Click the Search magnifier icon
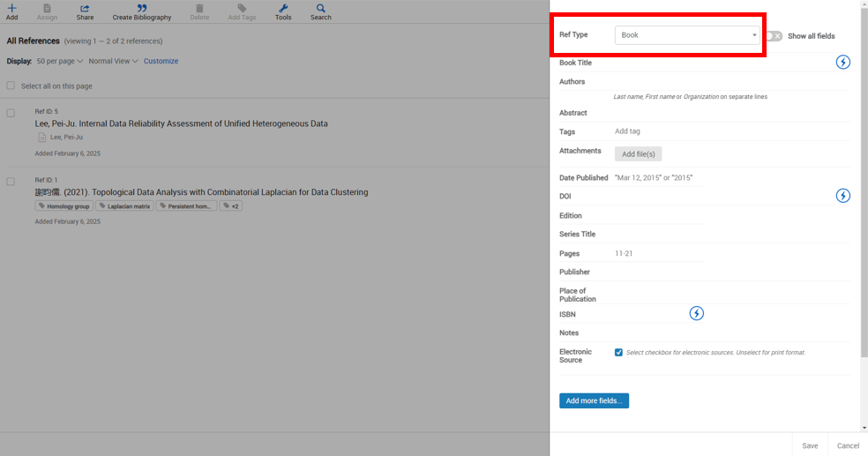Screen dimensions: 868x456 tap(321, 9)
